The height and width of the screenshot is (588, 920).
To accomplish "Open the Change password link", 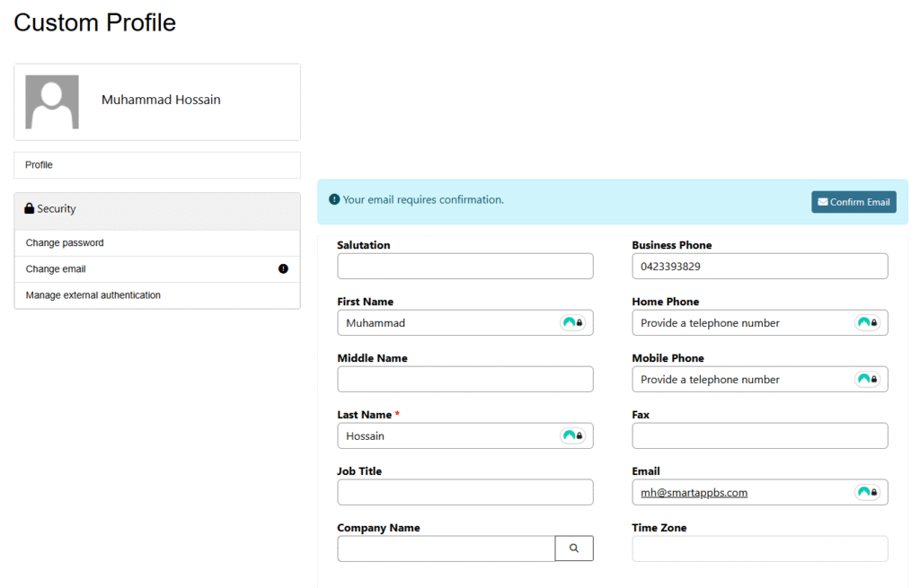I will [x=65, y=243].
